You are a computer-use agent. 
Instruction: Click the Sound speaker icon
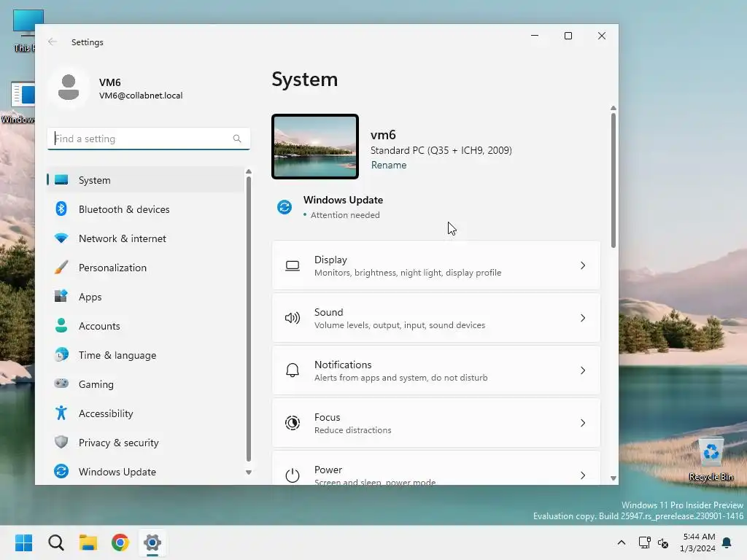[x=293, y=318]
